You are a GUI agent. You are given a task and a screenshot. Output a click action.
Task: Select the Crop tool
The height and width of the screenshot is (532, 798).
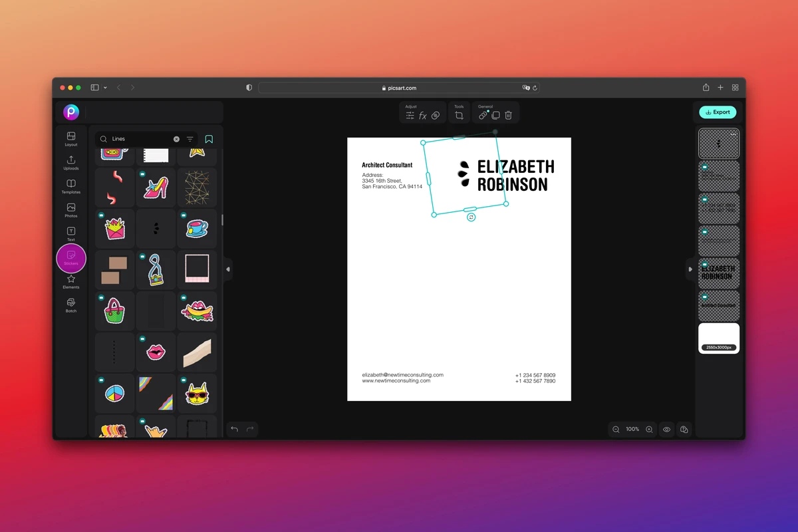click(458, 114)
